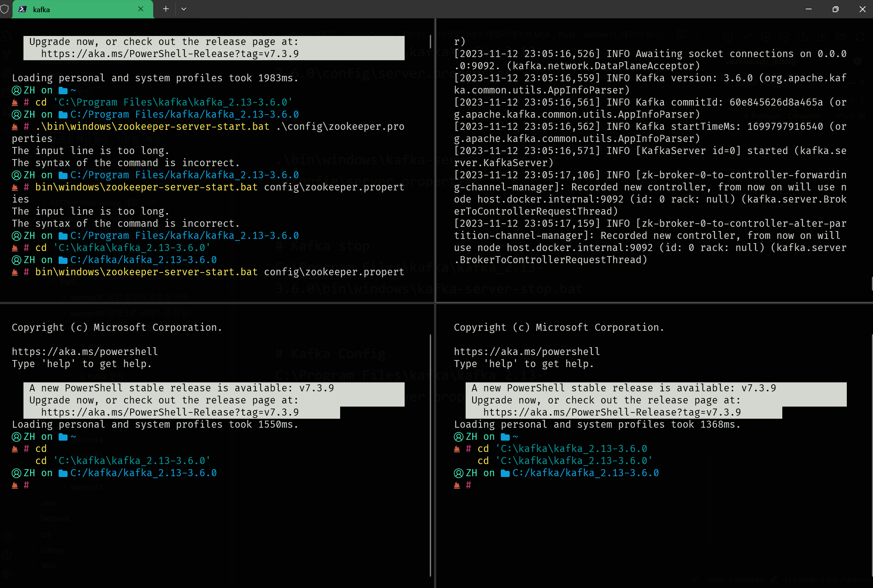
Task: Click the folder icon before ~ in the top-left pane
Action: point(63,91)
